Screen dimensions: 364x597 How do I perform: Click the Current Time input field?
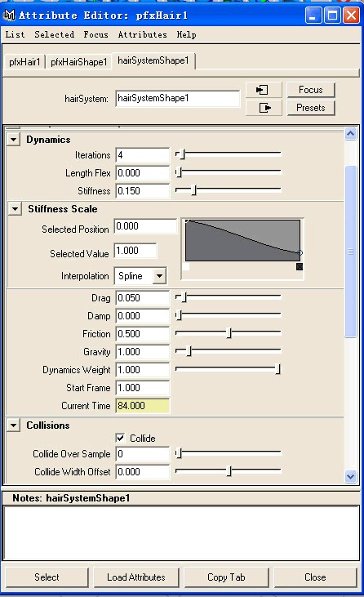coord(142,406)
